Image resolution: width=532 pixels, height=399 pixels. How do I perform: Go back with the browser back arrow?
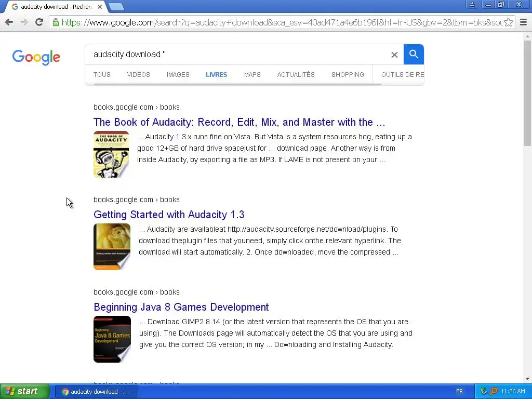pyautogui.click(x=9, y=22)
